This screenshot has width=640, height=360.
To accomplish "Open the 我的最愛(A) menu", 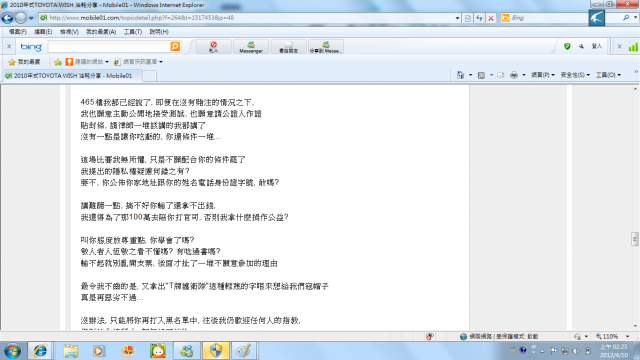I will (x=101, y=32).
